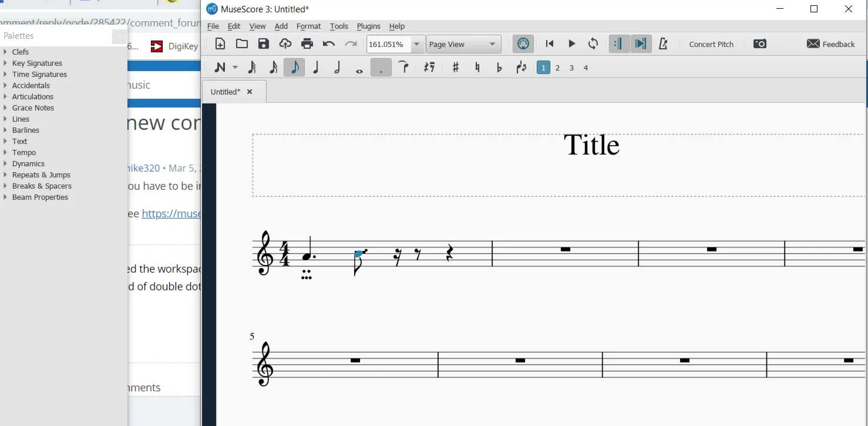Screen dimensions: 868x426
Task: Take a snapshot with the camera icon
Action: click(760, 44)
